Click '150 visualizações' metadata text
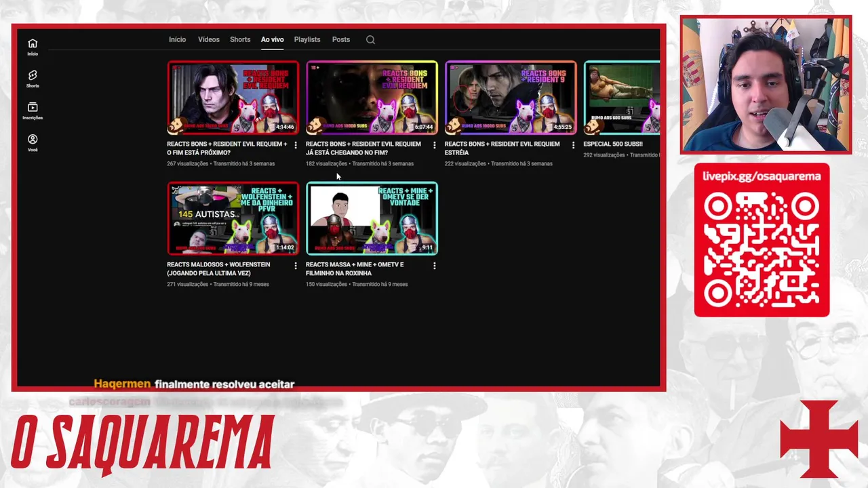Image resolution: width=868 pixels, height=488 pixels. pyautogui.click(x=326, y=285)
